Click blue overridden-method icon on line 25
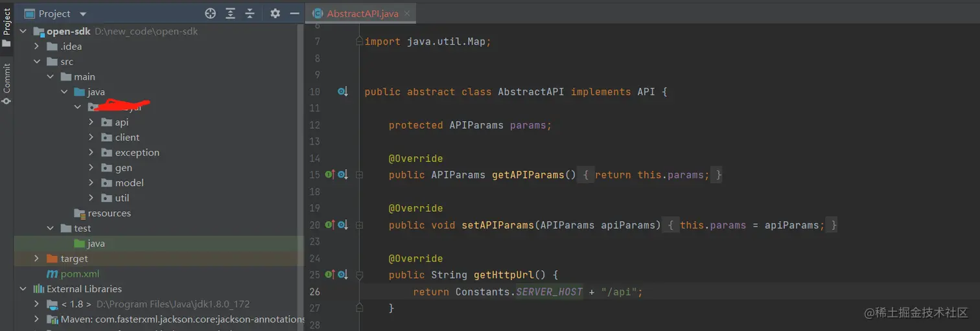 coord(343,275)
